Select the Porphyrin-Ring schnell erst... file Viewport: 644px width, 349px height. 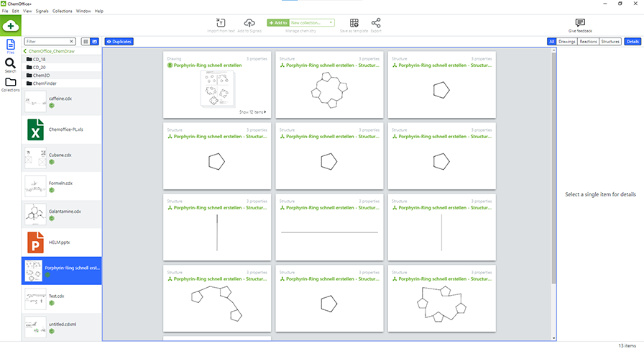62,271
